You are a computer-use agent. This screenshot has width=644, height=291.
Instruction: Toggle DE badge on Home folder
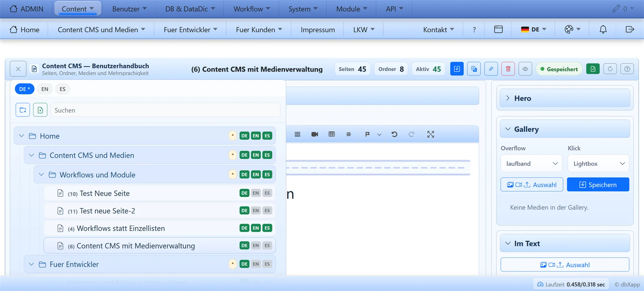click(245, 136)
